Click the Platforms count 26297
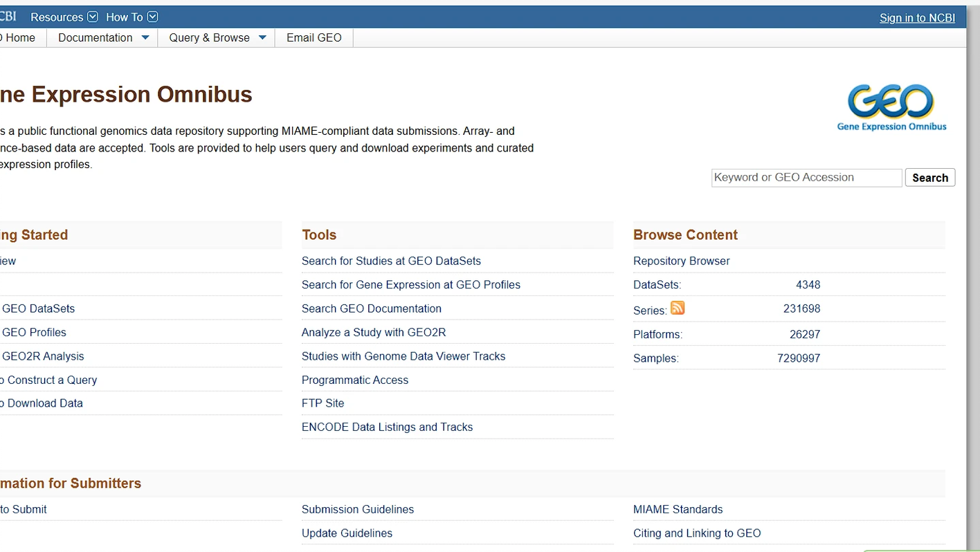 (x=805, y=334)
